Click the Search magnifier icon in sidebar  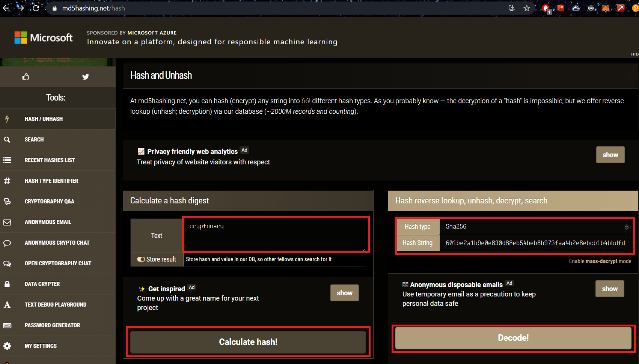[x=7, y=140]
